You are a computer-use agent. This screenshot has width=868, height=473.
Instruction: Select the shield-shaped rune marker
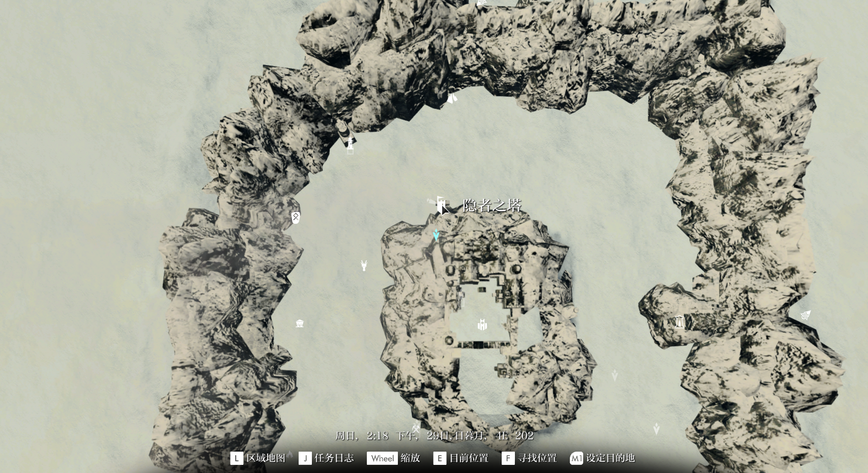(295, 218)
